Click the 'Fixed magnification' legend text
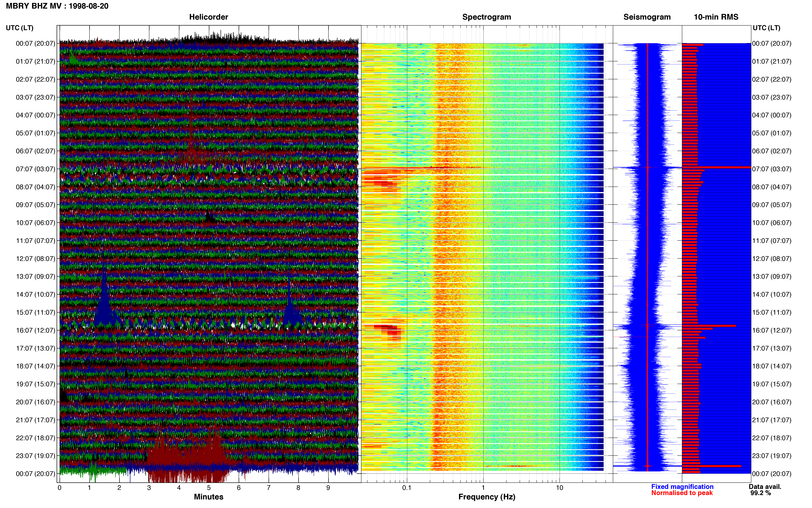The width and height of the screenshot is (812, 508). click(682, 486)
